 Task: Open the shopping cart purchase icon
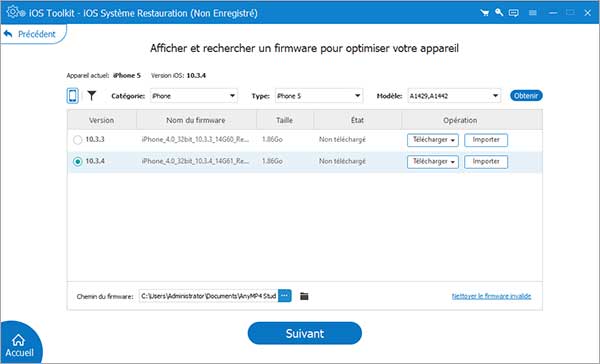point(484,13)
